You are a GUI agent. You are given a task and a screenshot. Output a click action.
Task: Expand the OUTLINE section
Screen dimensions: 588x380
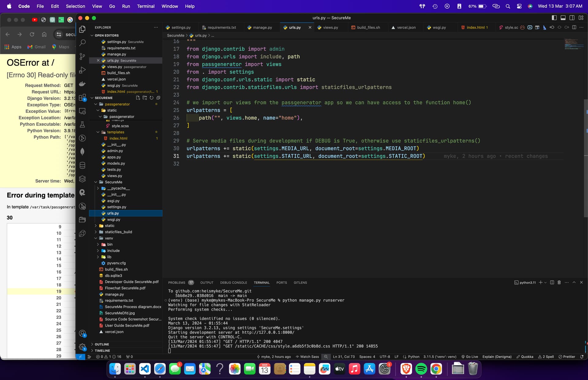coord(102,344)
